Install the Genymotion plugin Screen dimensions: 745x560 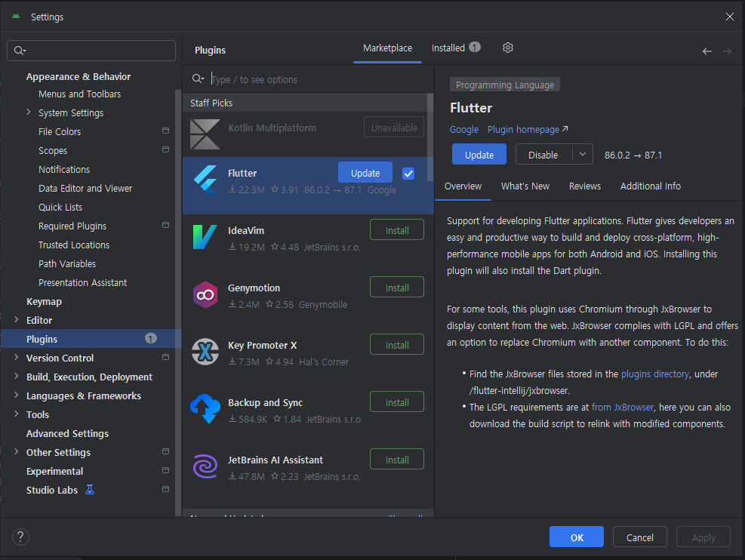[397, 288]
